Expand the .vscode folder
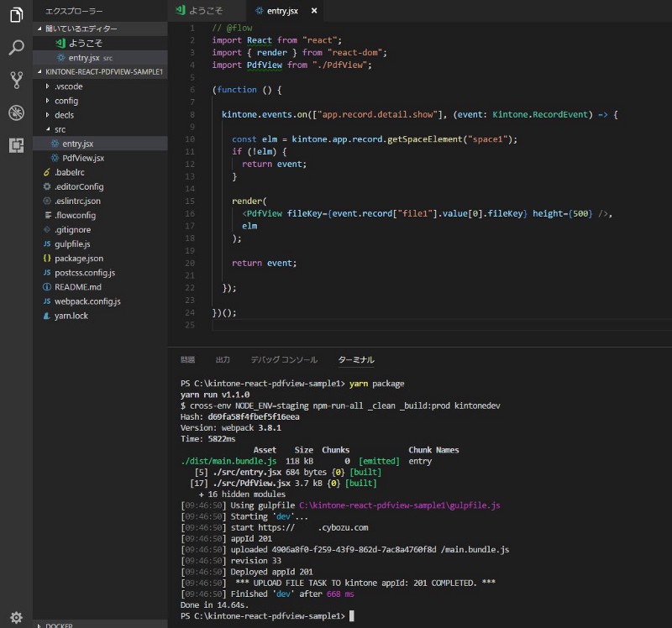The height and width of the screenshot is (628, 672). pyautogui.click(x=69, y=86)
